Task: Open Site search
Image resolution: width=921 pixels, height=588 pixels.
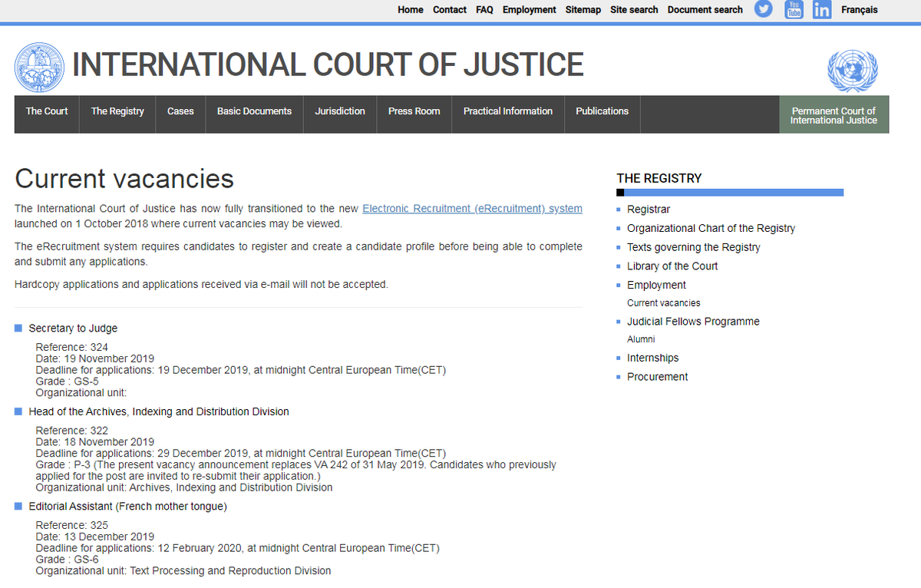Action: (634, 10)
